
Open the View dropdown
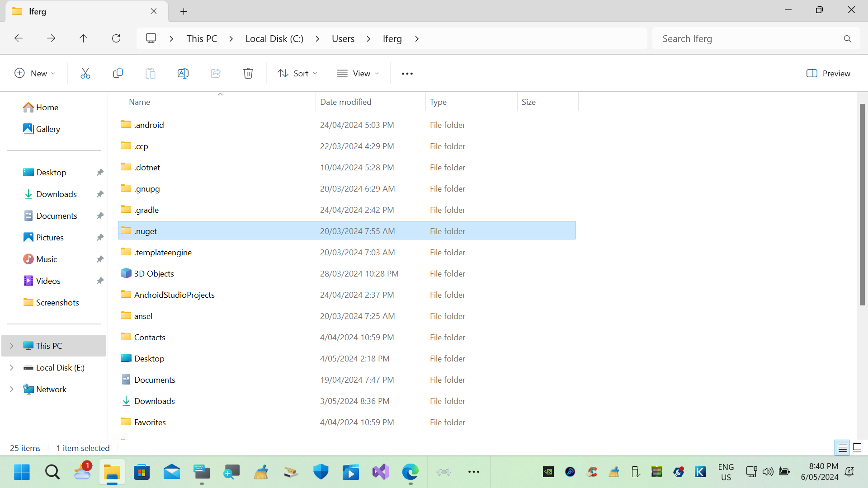click(x=358, y=73)
